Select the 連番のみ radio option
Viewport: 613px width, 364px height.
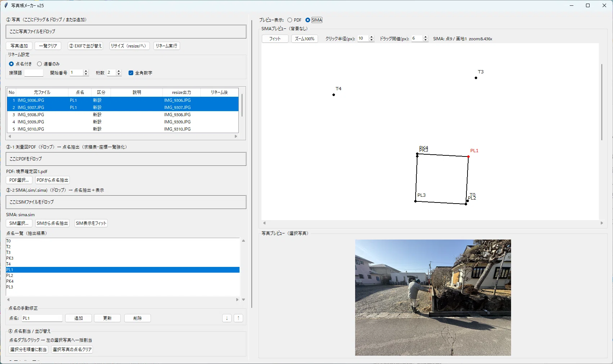[40, 64]
